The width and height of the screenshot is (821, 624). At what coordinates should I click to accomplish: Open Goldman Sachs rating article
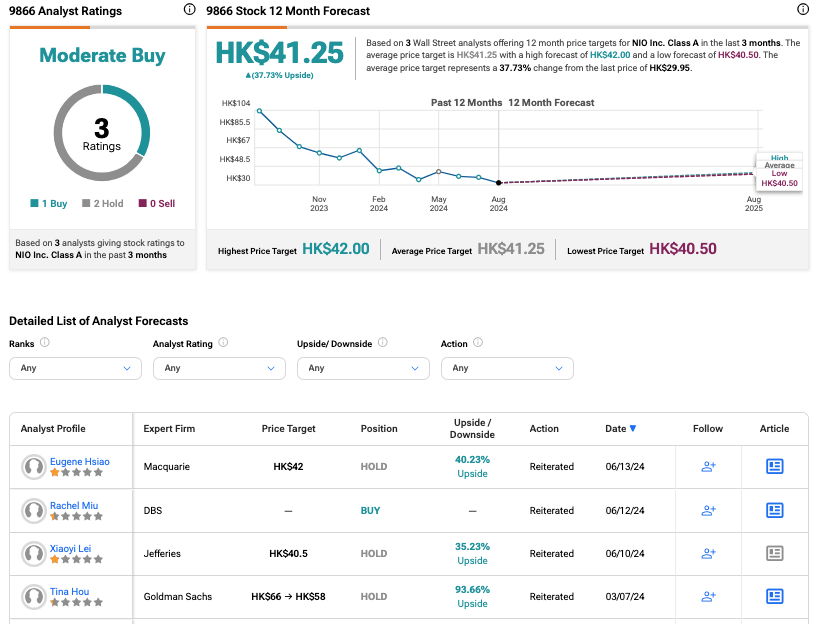point(774,597)
